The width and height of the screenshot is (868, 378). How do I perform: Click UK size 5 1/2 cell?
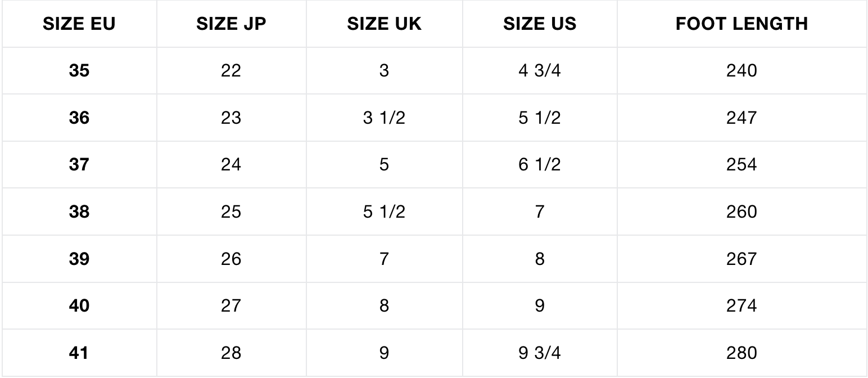[384, 212]
